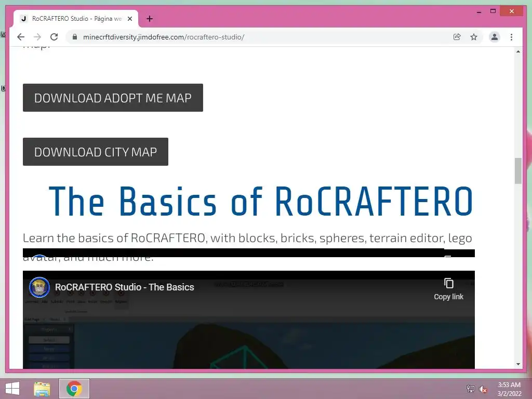Click Chrome icon in taskbar
The height and width of the screenshot is (399, 532).
tap(74, 389)
